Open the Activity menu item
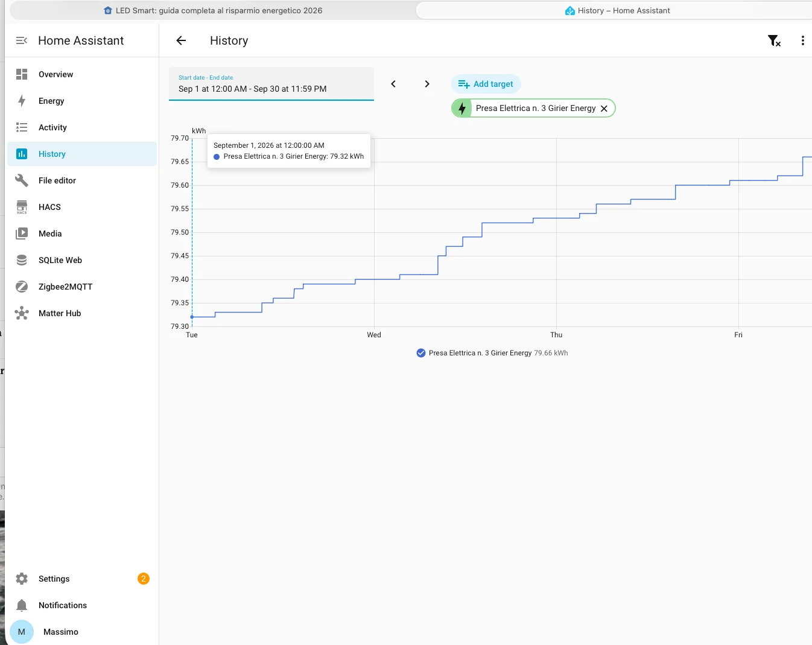This screenshot has height=645, width=812. click(82, 127)
